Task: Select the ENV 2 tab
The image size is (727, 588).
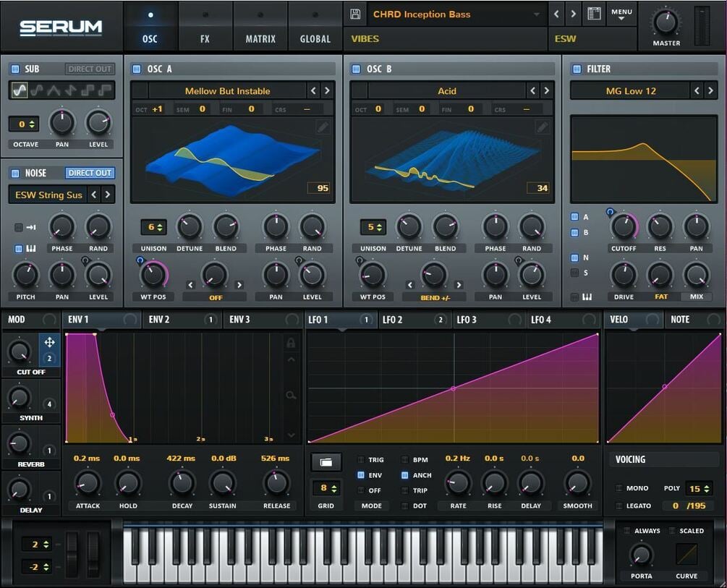Action: click(x=182, y=320)
